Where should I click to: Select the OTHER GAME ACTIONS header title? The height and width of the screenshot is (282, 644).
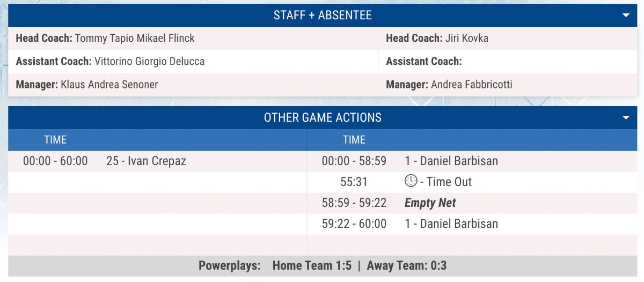323,118
